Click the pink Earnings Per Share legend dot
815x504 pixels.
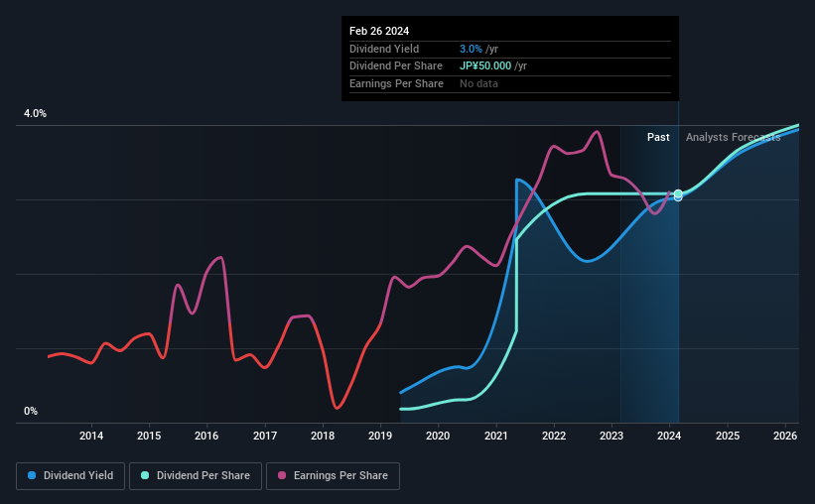coord(282,475)
